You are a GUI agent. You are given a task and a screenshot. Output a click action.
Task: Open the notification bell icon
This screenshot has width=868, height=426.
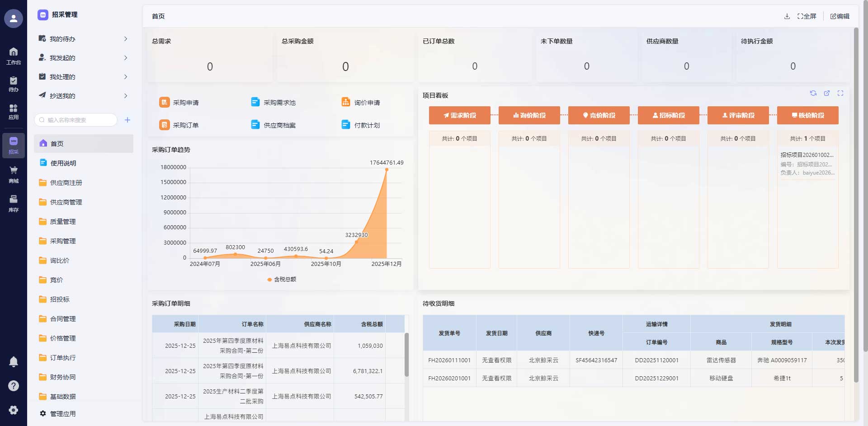pos(14,362)
